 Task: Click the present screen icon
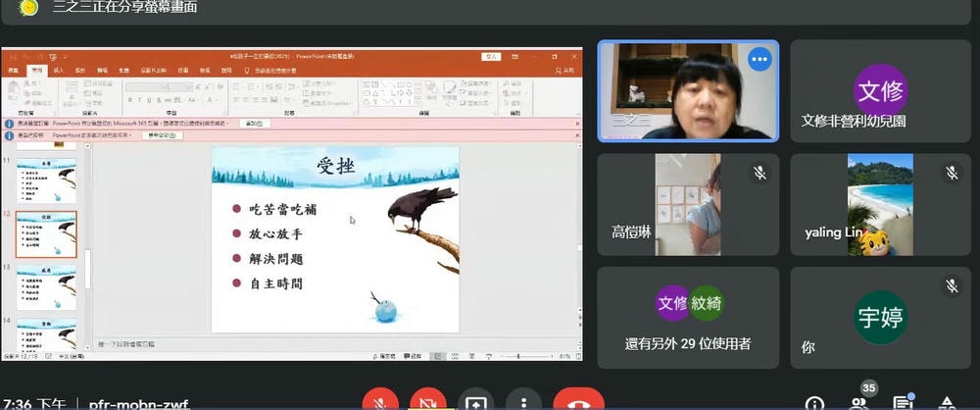coord(475,402)
